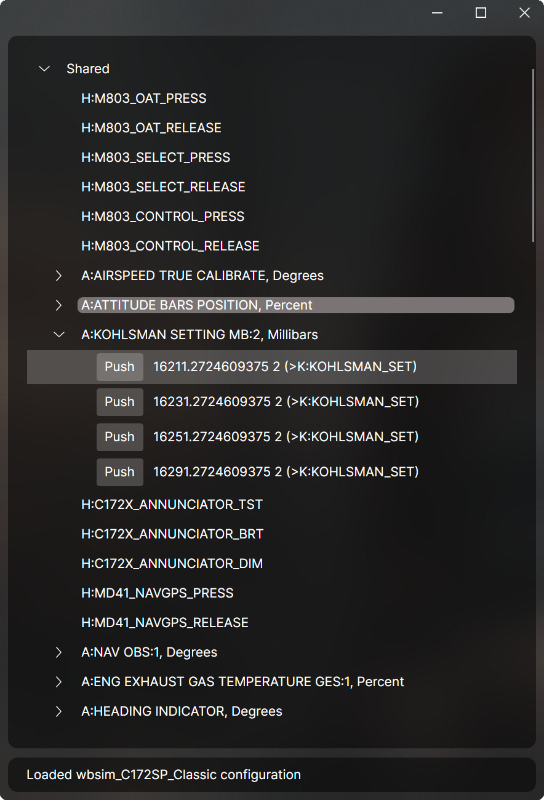544x800 pixels.
Task: Expand A:AIRSPEED TRUE CALIBRATE, Degrees node
Action: 59,276
